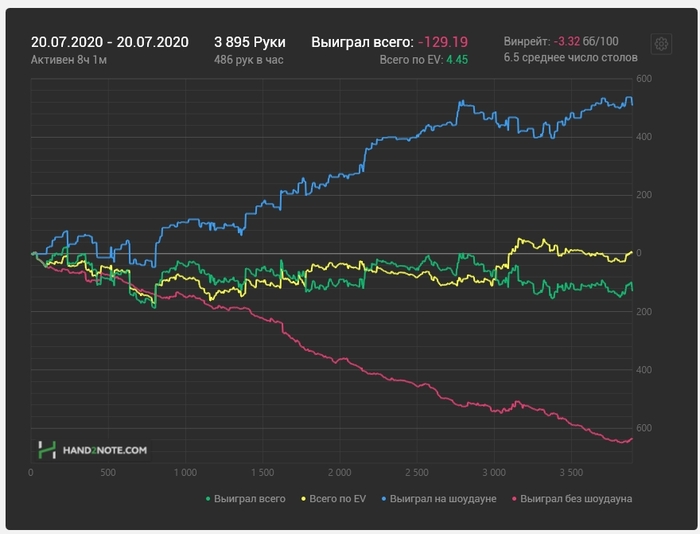Click the 'Всего по EV:' header label

click(x=411, y=60)
